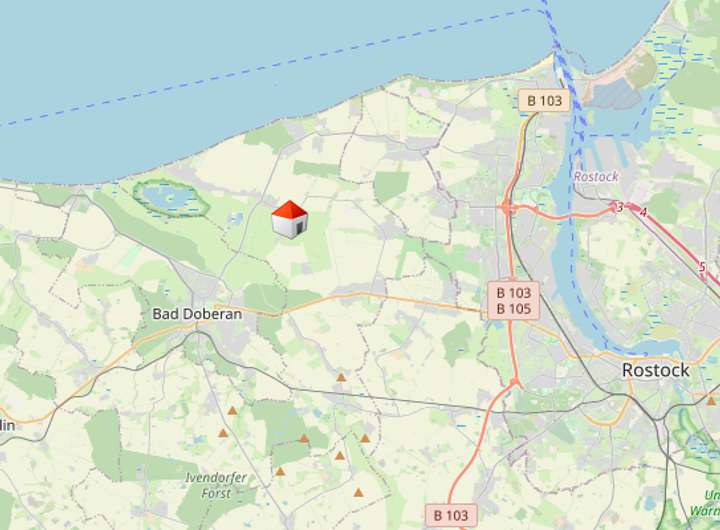The height and width of the screenshot is (530, 720).
Task: Click the southernmost brown triangle marker
Action: pyautogui.click(x=359, y=493)
